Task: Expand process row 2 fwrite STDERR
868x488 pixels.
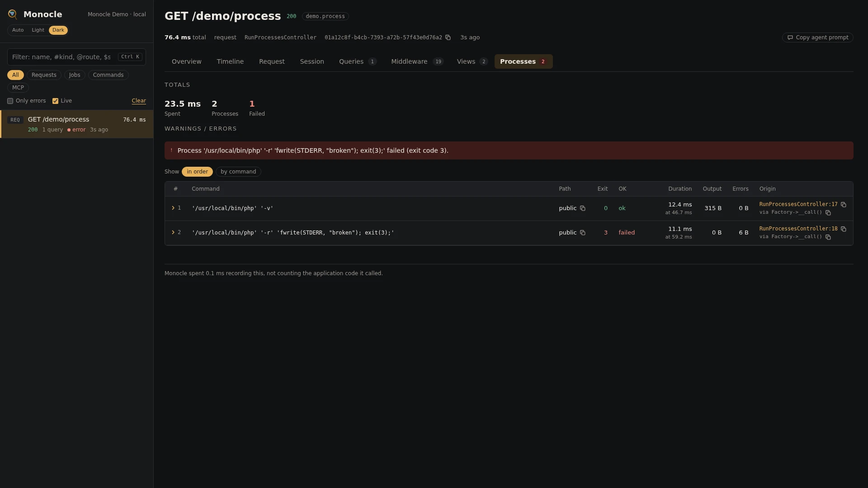Action: (x=173, y=233)
